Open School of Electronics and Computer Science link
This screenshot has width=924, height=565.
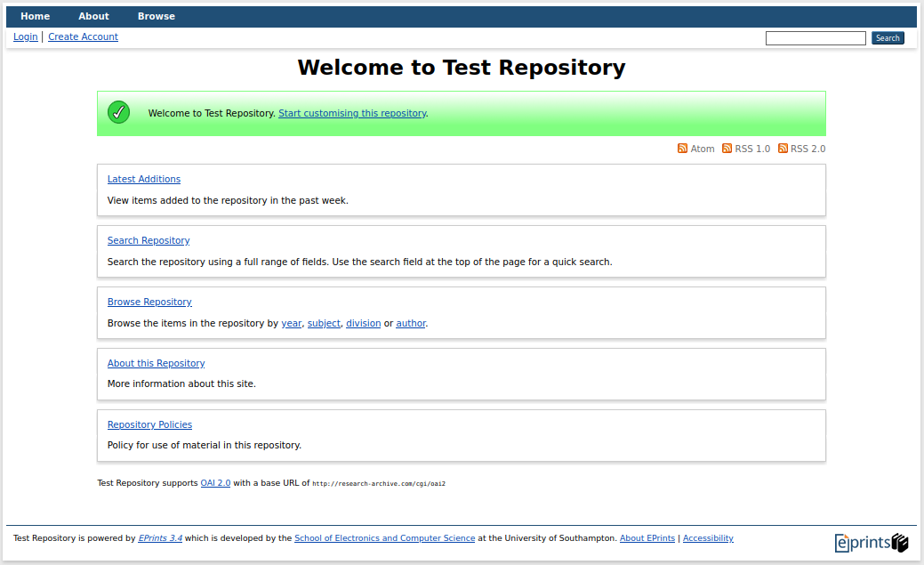tap(385, 538)
